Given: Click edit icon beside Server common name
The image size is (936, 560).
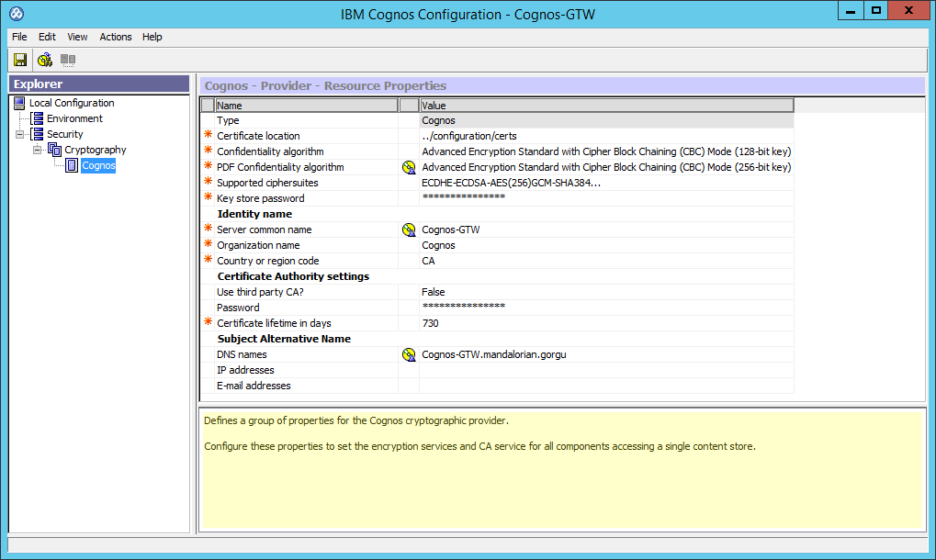Looking at the screenshot, I should coord(409,230).
